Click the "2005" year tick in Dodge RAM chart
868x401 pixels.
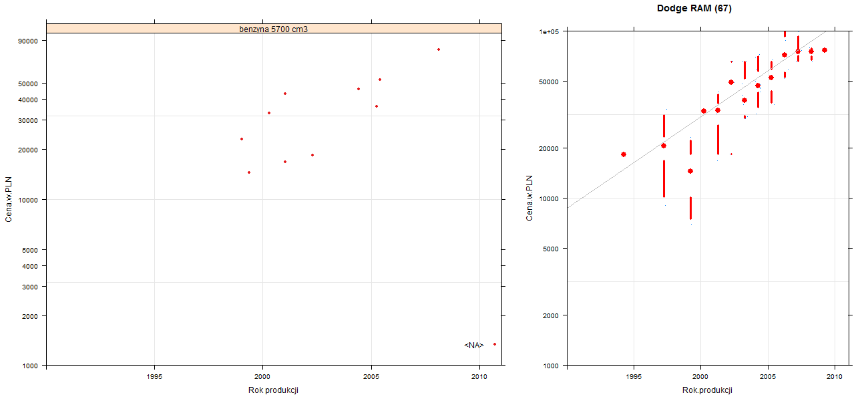(x=768, y=377)
